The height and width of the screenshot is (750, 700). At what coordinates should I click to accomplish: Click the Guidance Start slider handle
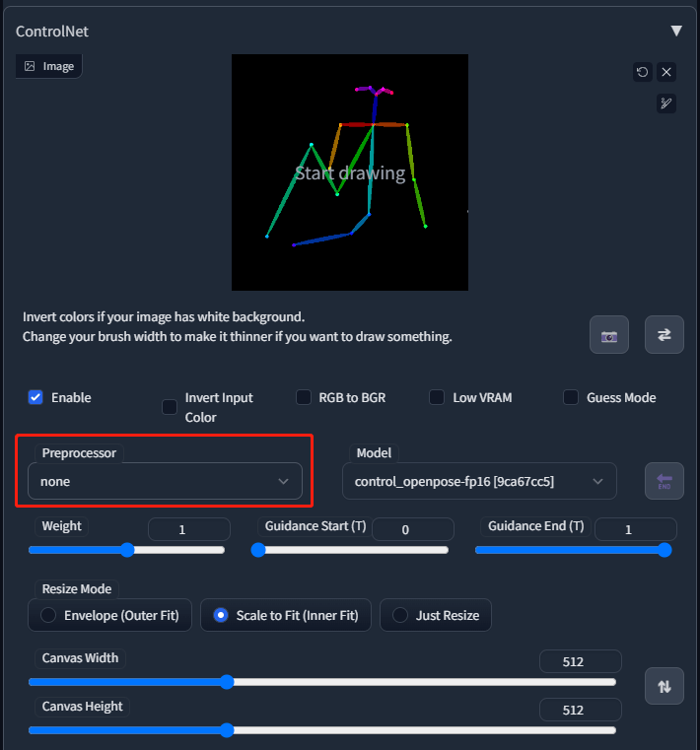258,550
